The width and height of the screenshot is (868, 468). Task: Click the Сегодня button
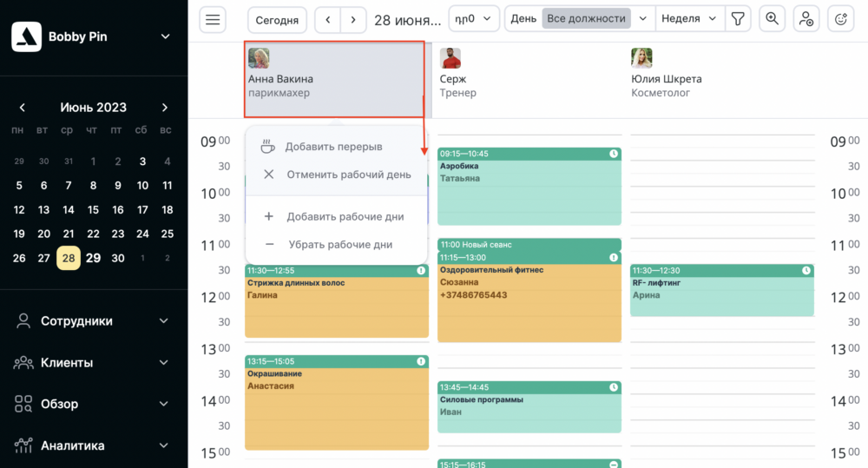coord(278,19)
